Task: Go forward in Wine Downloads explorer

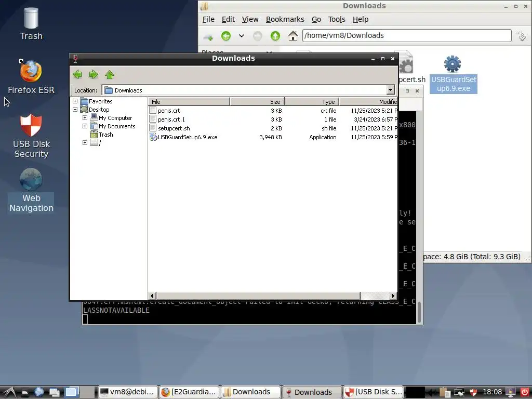Action: [94, 74]
